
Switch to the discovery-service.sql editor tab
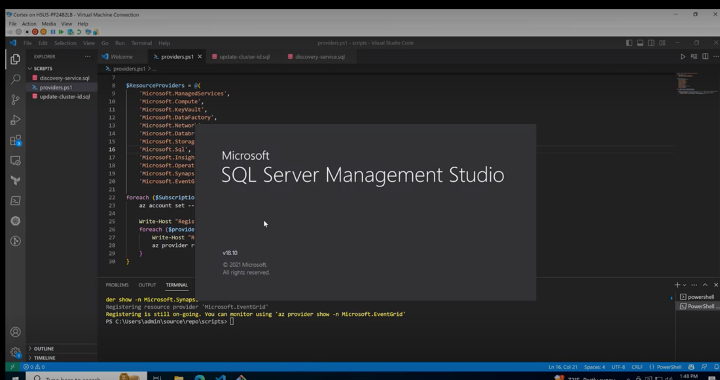[x=320, y=57]
